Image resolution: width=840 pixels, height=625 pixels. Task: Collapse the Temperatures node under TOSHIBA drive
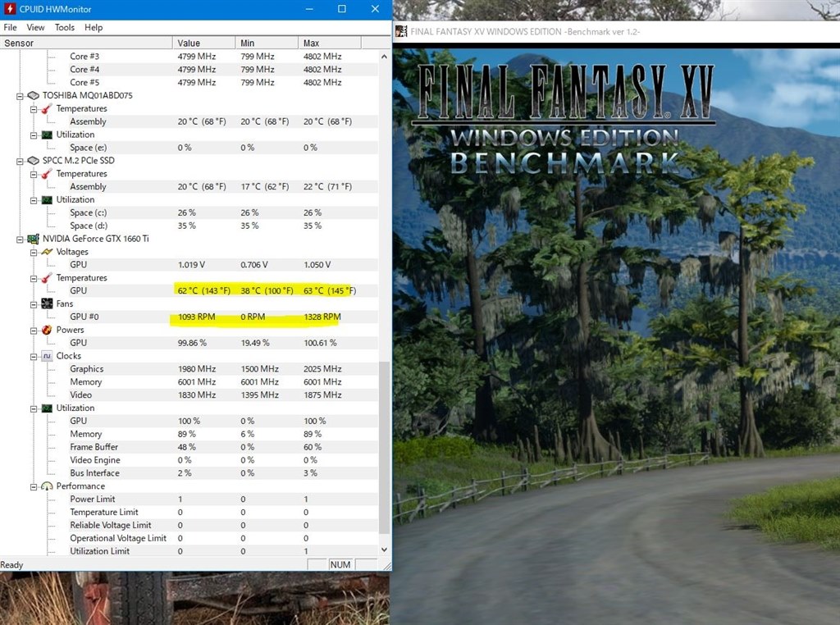tap(33, 109)
